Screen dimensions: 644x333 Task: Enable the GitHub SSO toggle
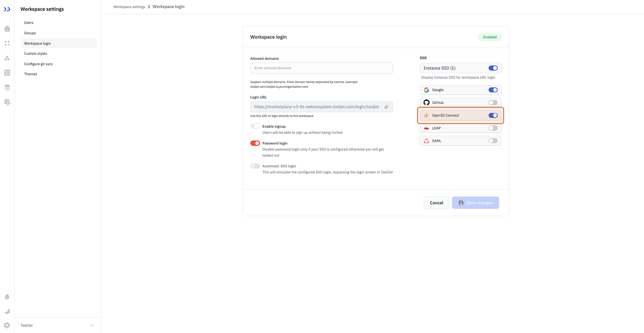click(493, 102)
